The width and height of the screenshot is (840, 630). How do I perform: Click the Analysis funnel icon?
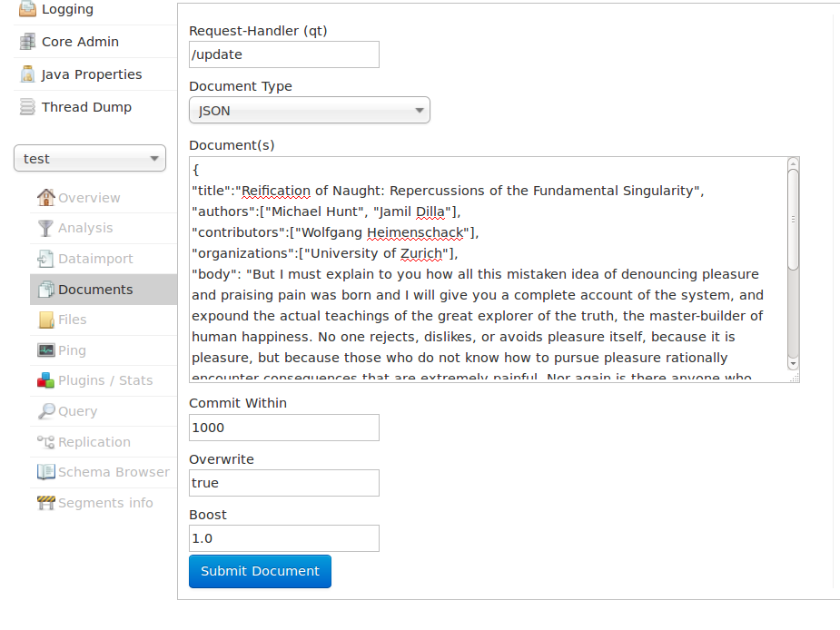point(45,228)
